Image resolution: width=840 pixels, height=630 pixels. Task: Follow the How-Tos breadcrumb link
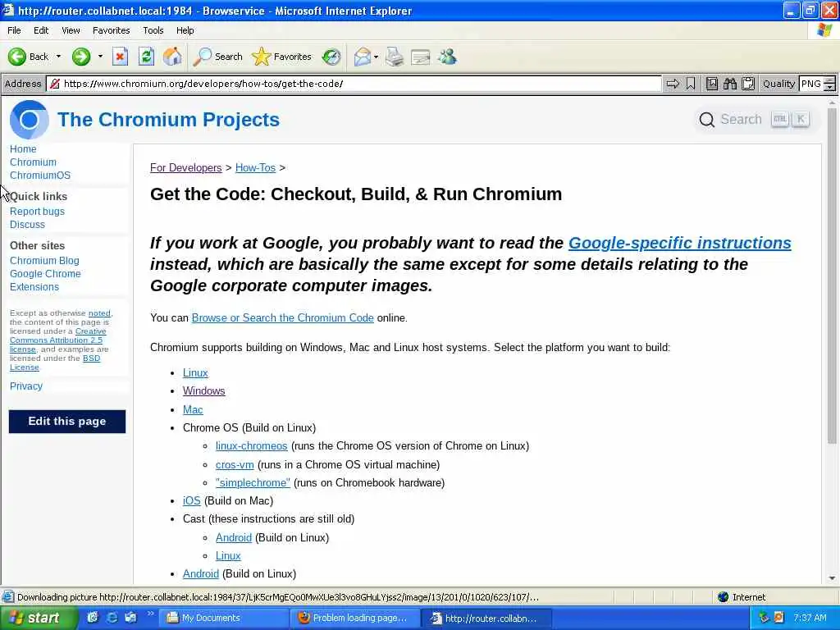pos(256,167)
